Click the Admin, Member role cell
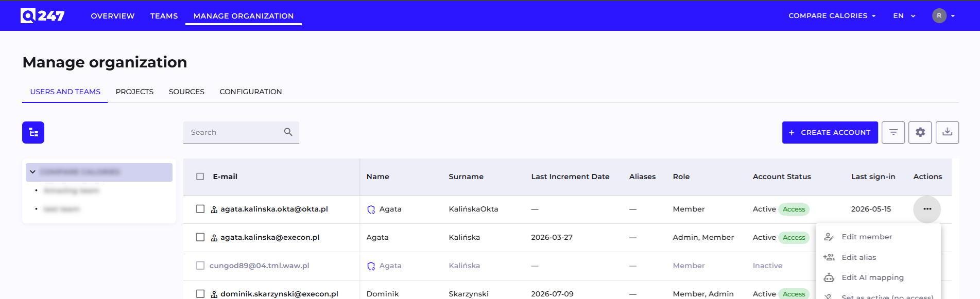Image resolution: width=980 pixels, height=299 pixels. point(703,237)
